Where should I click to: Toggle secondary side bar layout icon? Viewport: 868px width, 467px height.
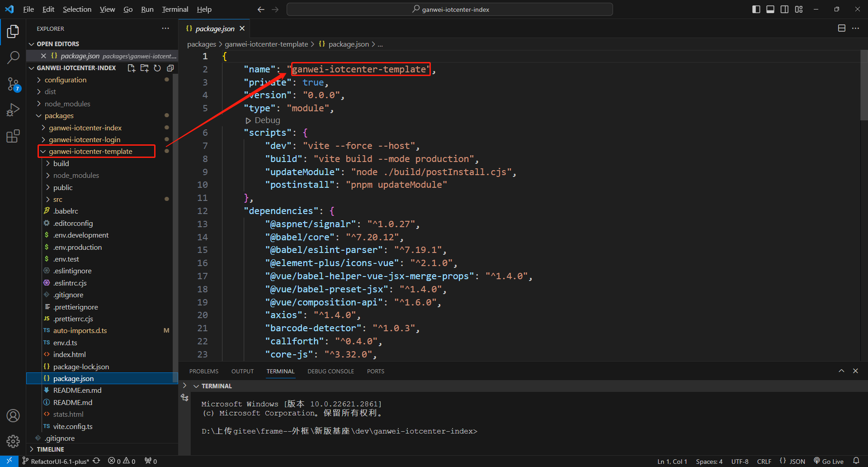[x=784, y=9]
